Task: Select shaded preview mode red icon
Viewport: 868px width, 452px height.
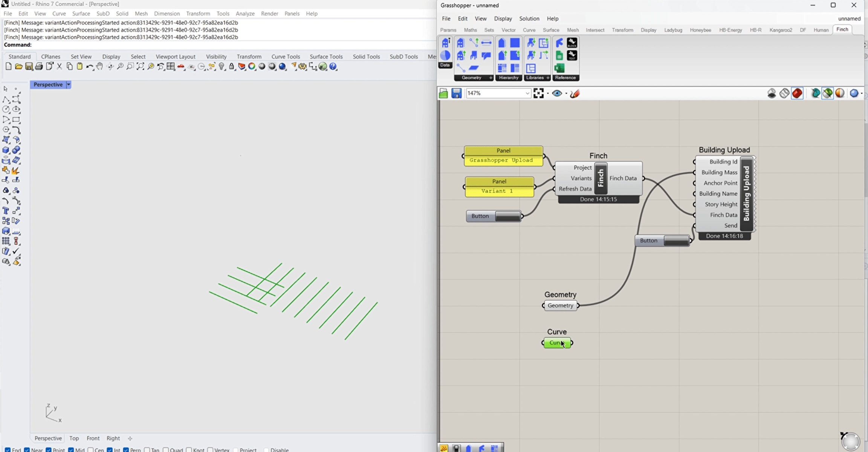Action: pyautogui.click(x=797, y=93)
